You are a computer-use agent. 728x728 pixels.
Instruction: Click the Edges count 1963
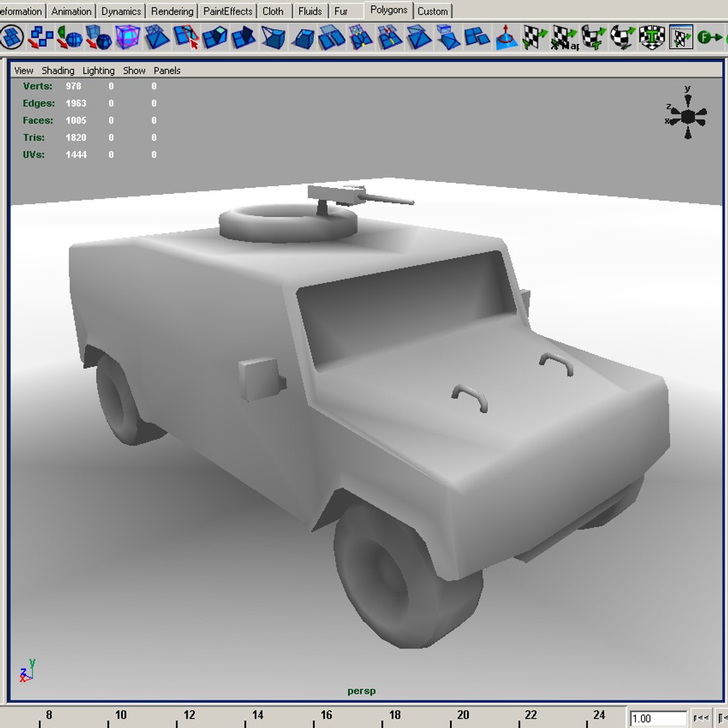(76, 104)
